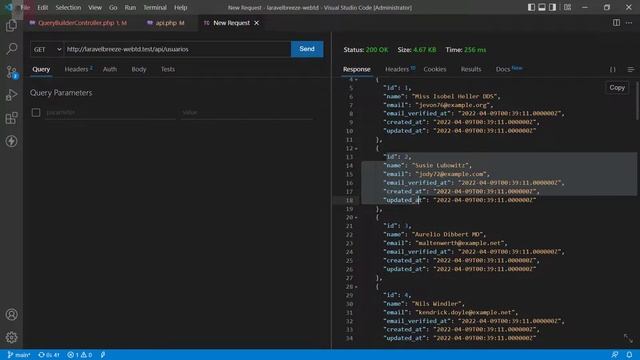Copy the response body
The width and height of the screenshot is (640, 360).
(617, 88)
